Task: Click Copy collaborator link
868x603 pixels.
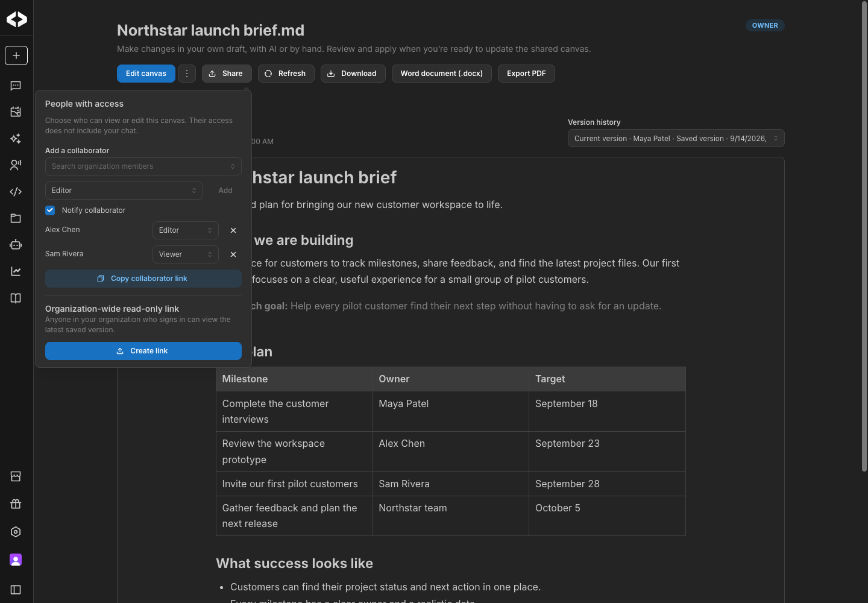Action: point(143,279)
